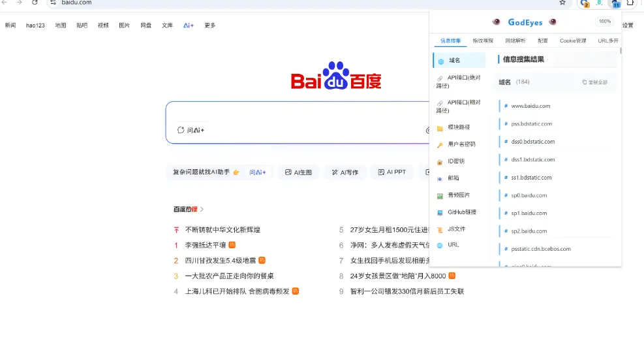The height and width of the screenshot is (341, 644).
Task: Click the AI PPT shortcut button
Action: 392,172
